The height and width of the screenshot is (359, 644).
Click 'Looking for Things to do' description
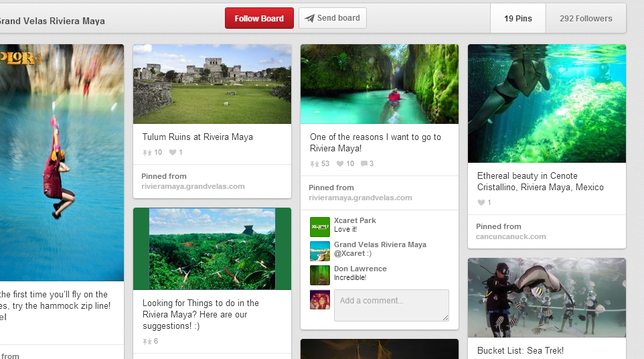(200, 315)
